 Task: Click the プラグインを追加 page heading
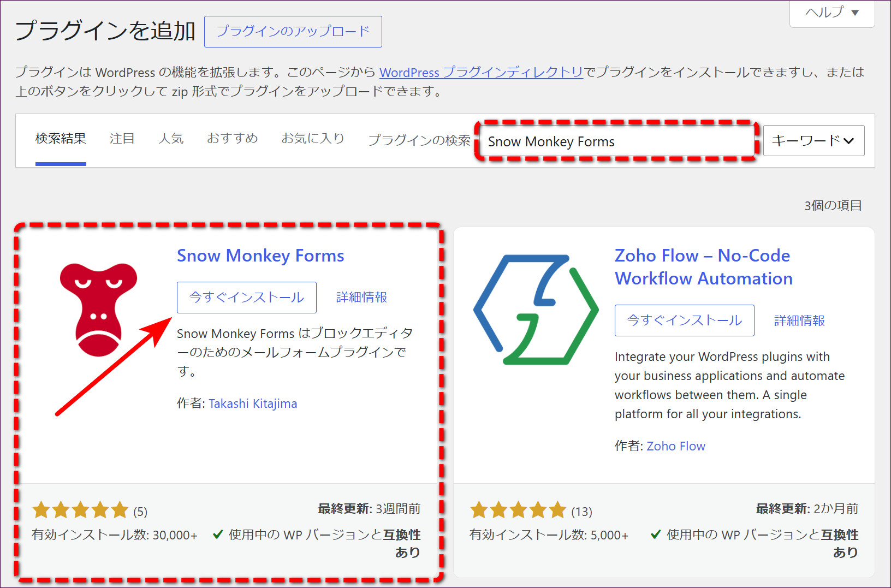tap(105, 31)
